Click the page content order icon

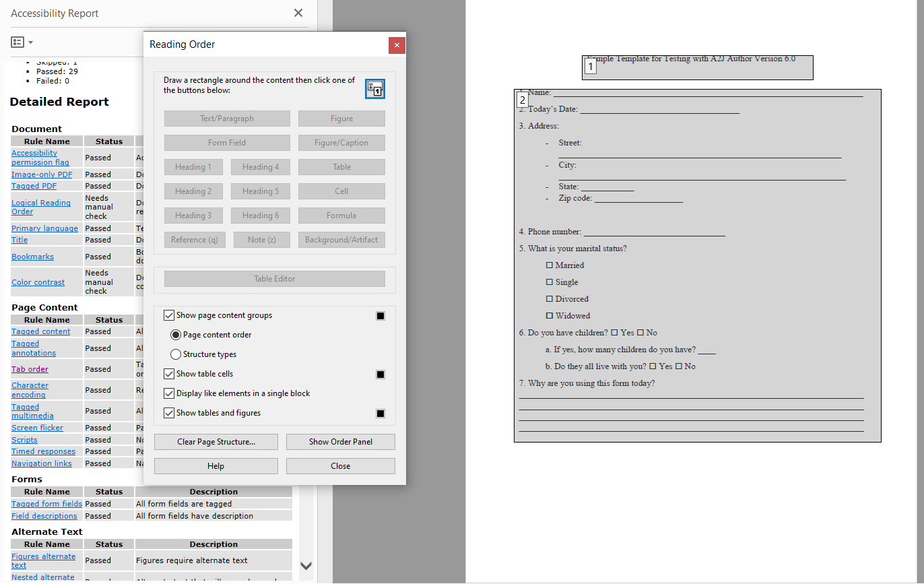click(x=375, y=89)
